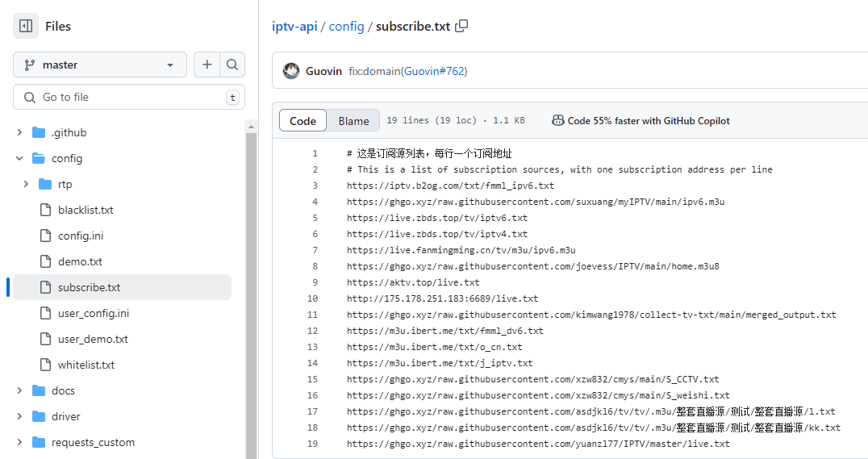Open user_config.ini in file tree
868x459 pixels.
tap(93, 313)
